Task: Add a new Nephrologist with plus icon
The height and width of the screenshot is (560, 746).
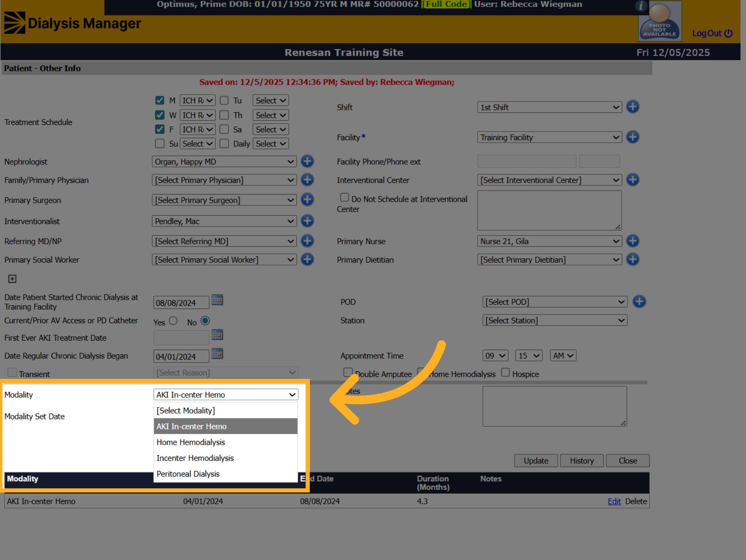Action: [x=307, y=161]
